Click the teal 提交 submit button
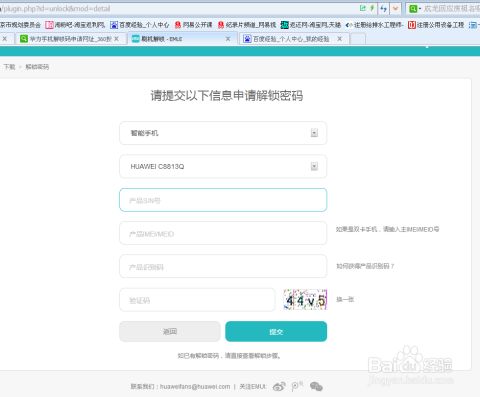480x397 pixels. pyautogui.click(x=276, y=331)
